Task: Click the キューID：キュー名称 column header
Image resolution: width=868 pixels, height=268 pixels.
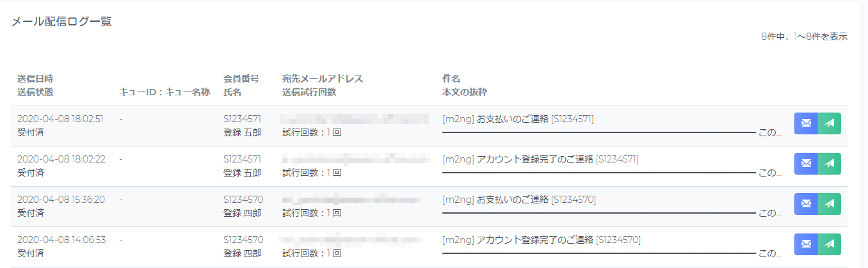Action: tap(165, 92)
